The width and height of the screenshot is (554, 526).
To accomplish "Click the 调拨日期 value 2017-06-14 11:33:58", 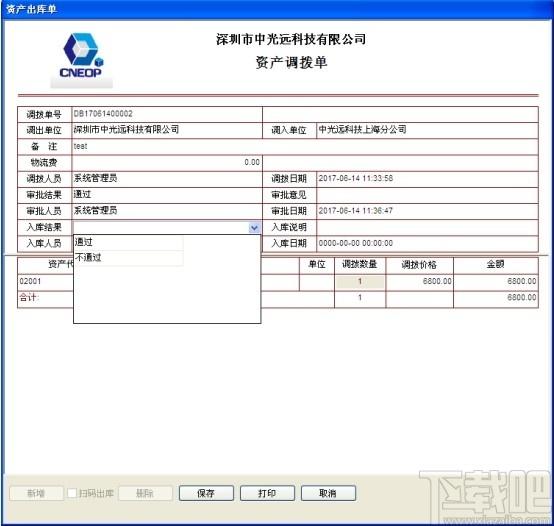I will [x=356, y=178].
